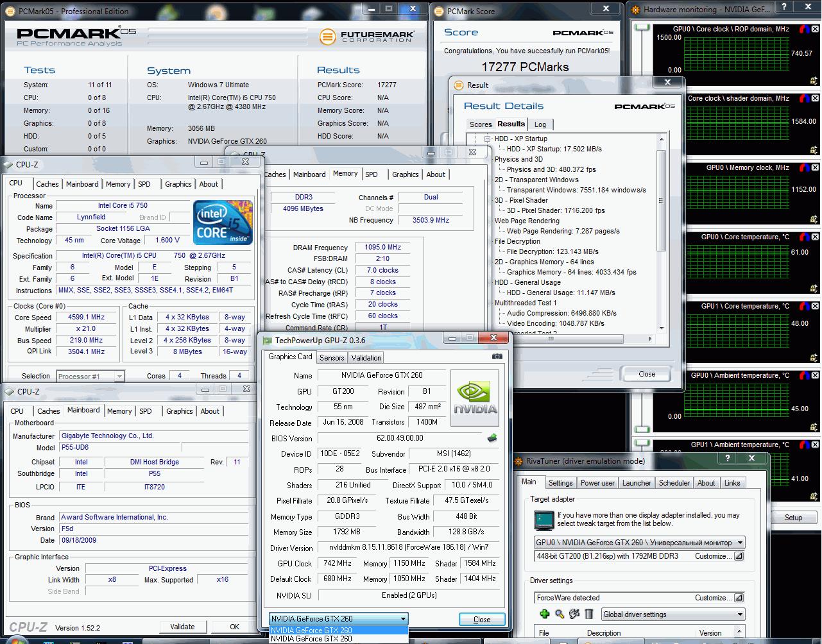Screen dimensions: 822x644
Task: Click the File column header in RivaTuner
Action: [544, 633]
